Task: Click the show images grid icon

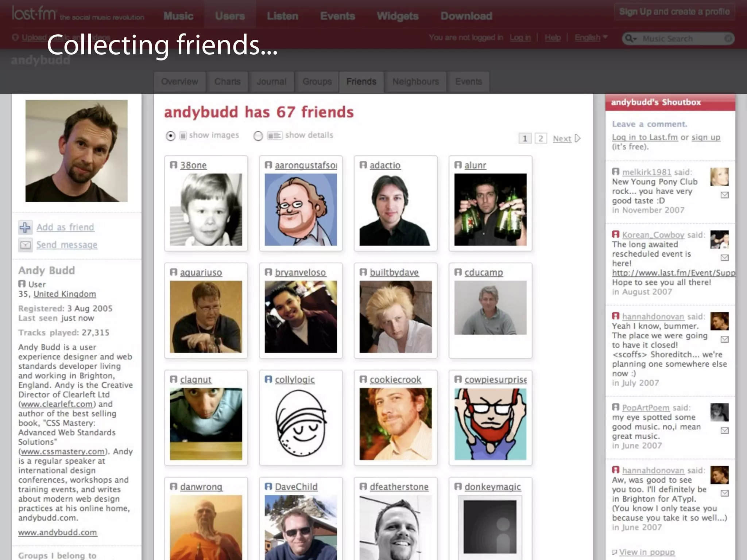Action: [183, 136]
